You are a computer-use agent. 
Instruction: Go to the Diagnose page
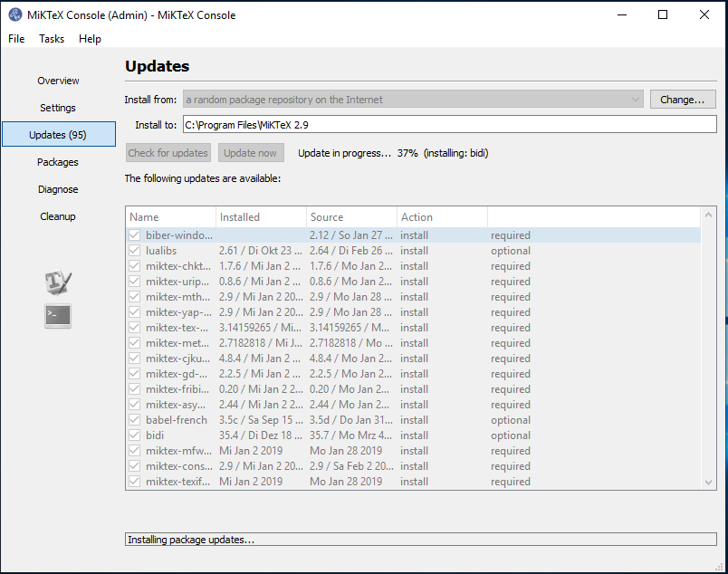pos(59,189)
